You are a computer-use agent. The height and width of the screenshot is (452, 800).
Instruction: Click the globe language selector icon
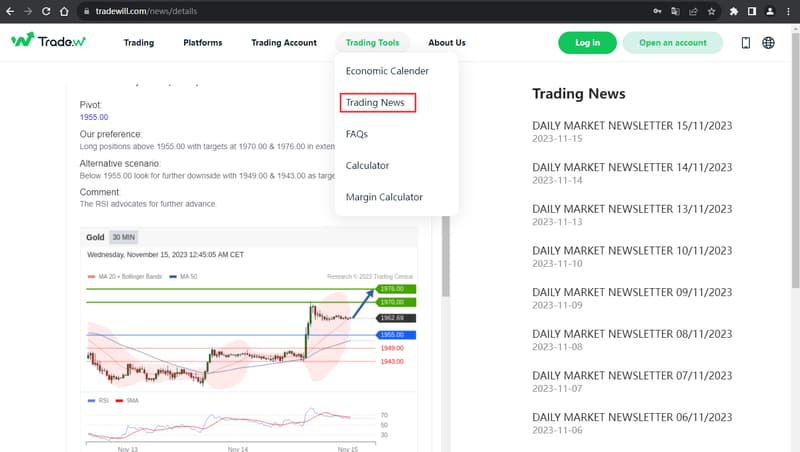tap(768, 43)
